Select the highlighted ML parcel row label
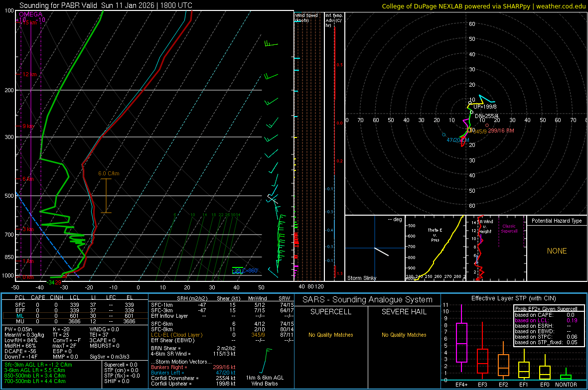588x390 pixels. point(20,316)
